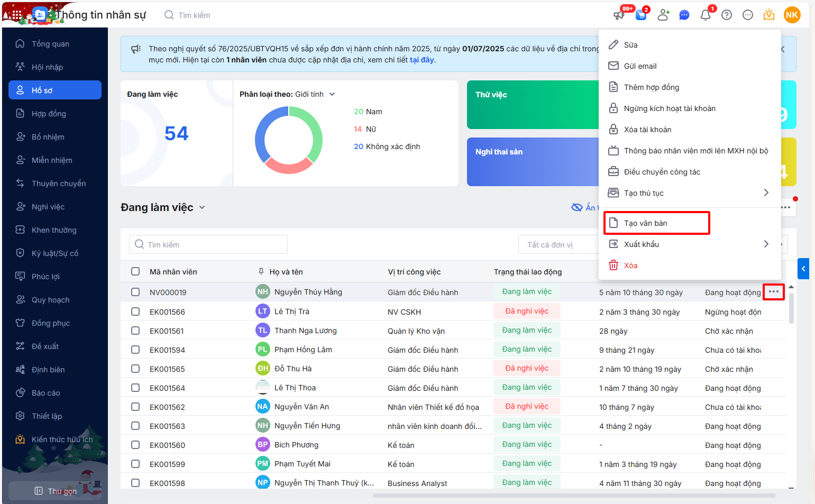
Task: Follow the 'tại đây' link in banner
Action: pos(422,60)
